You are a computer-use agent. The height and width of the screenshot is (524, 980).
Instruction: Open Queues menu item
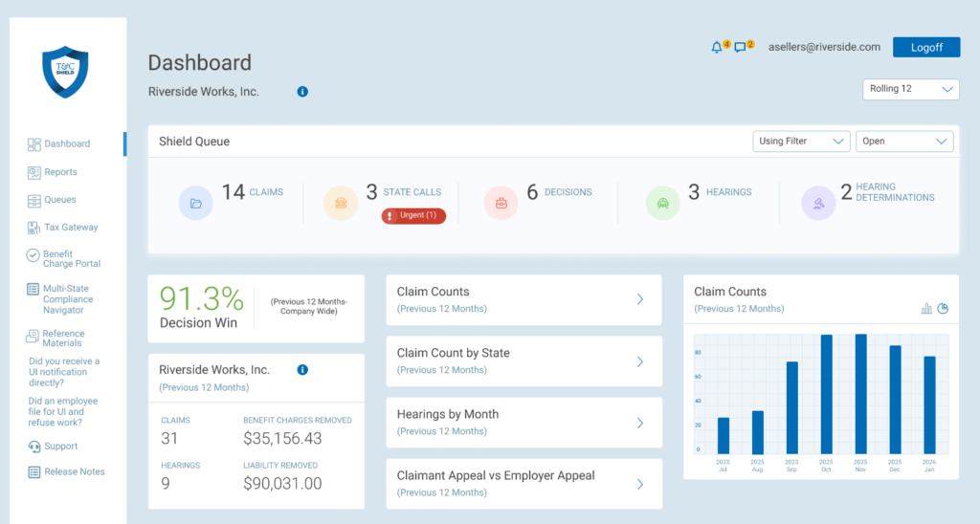tap(60, 201)
